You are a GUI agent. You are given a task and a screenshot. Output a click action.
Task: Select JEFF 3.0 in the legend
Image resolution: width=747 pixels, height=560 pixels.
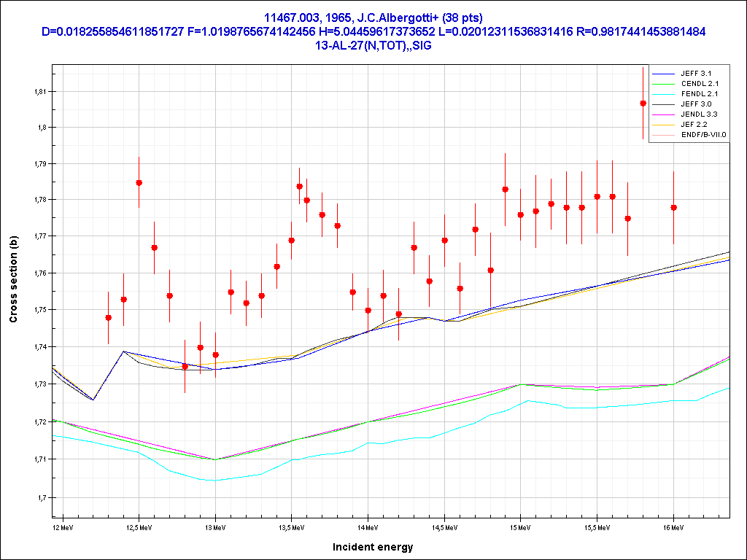click(x=695, y=104)
